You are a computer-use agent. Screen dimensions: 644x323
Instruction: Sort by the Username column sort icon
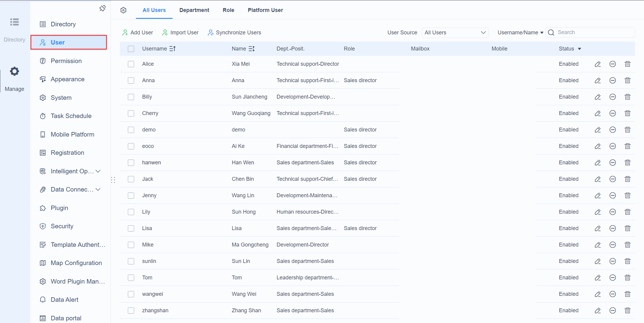point(173,49)
